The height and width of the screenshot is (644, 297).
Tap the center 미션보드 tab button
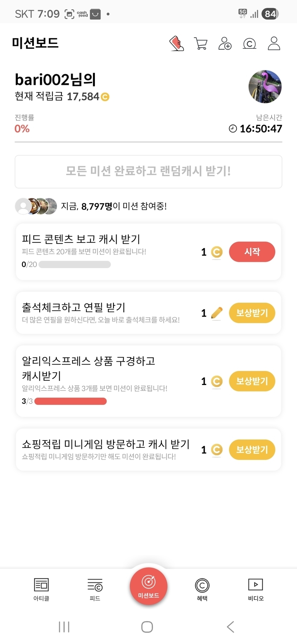(x=148, y=586)
